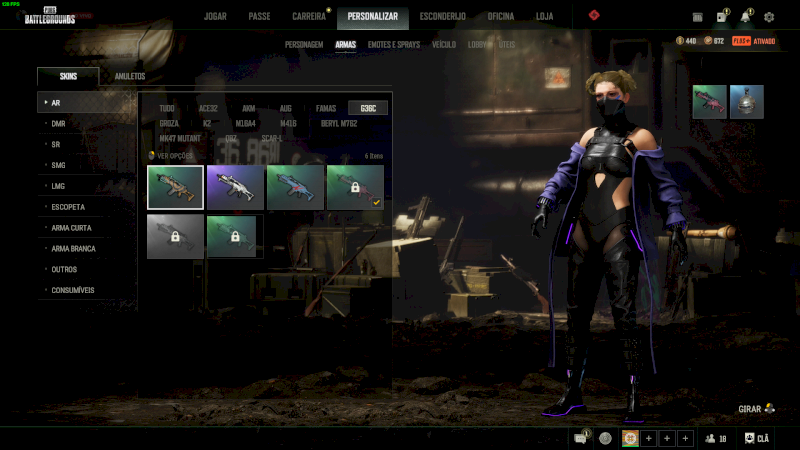
Task: Click the equipped pink weapon skin preview icon
Action: (710, 102)
